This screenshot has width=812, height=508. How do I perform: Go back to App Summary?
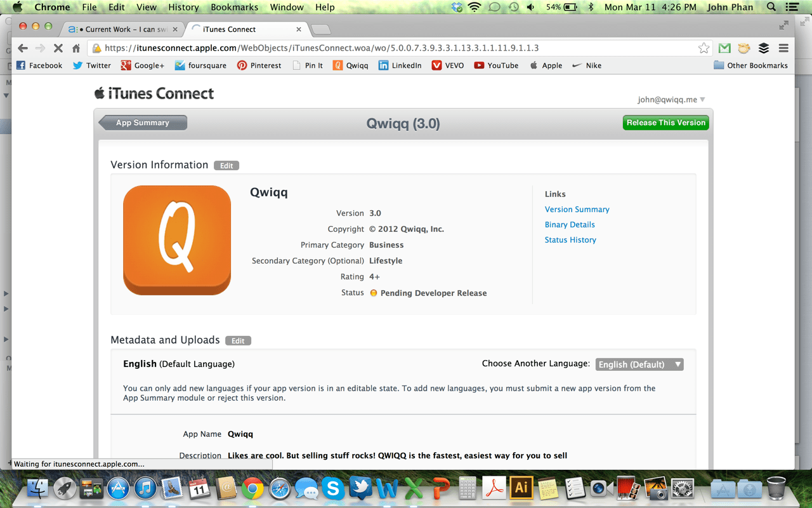click(x=143, y=123)
